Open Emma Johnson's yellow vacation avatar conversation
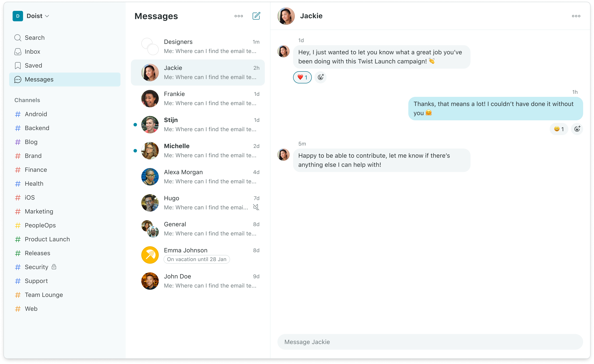Screen dimensions: 594x364 [x=150, y=255]
